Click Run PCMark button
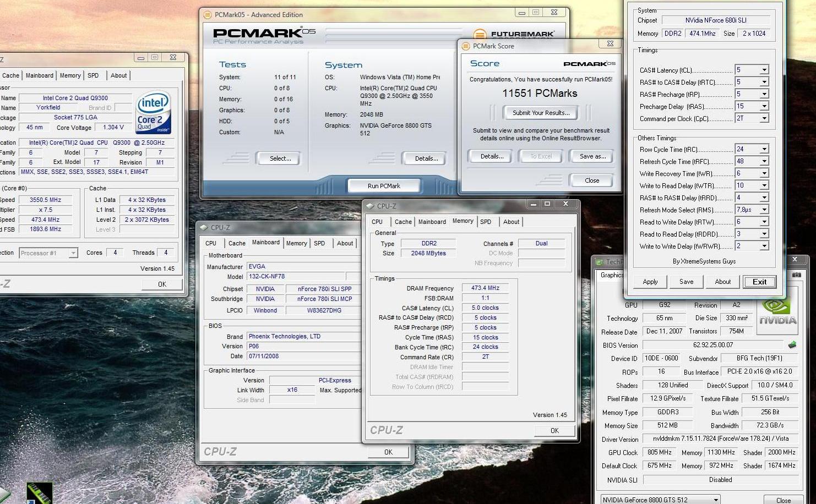816x504 pixels. click(x=384, y=186)
